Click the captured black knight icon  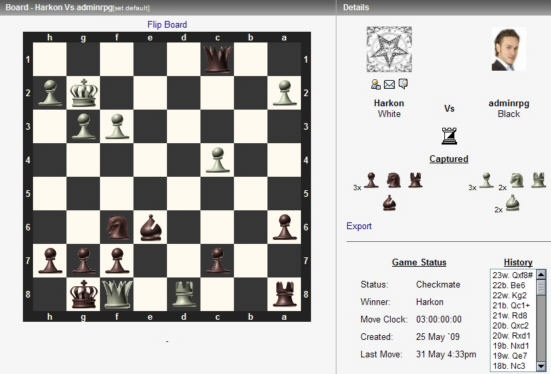click(394, 180)
